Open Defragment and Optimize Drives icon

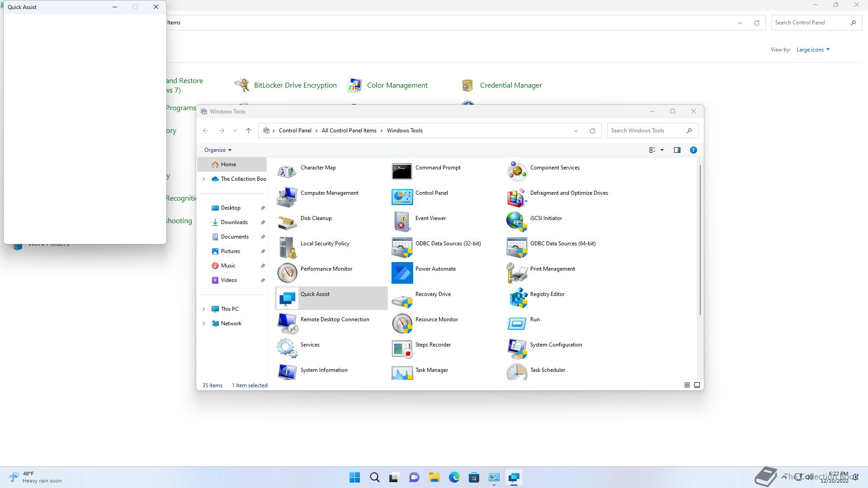(517, 197)
